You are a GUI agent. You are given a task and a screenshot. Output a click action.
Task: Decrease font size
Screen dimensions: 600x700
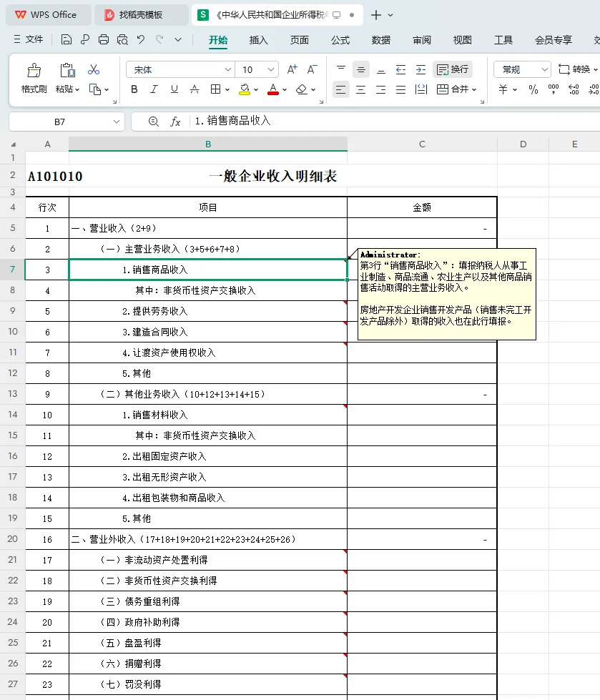click(312, 69)
